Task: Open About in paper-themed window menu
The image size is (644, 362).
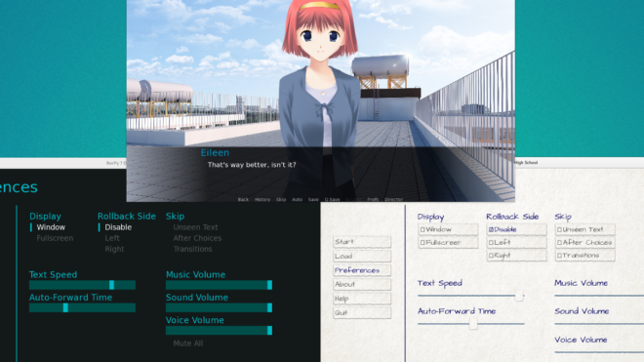Action: tap(362, 284)
